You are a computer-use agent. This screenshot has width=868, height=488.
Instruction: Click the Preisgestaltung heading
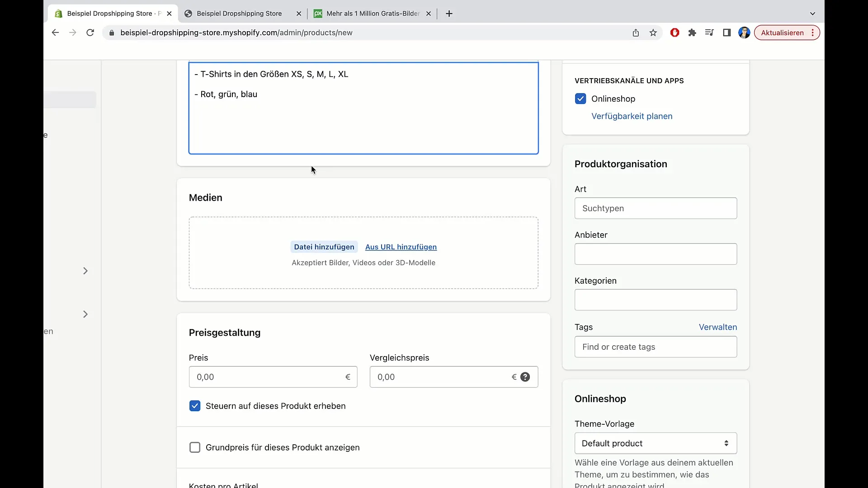tap(225, 333)
